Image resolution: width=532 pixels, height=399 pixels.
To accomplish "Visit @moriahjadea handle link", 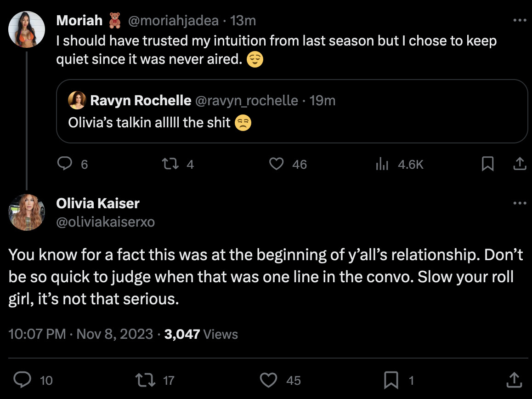I will (x=173, y=21).
